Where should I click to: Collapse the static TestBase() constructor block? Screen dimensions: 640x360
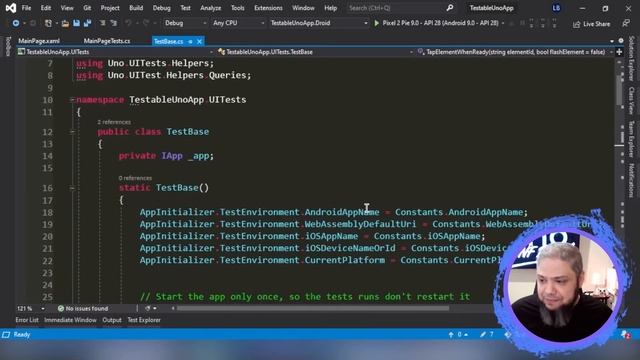72,188
